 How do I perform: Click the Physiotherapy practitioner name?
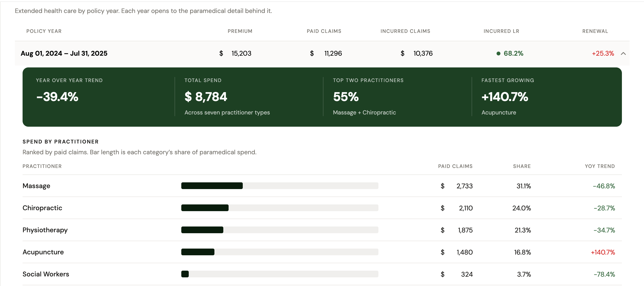pos(45,230)
